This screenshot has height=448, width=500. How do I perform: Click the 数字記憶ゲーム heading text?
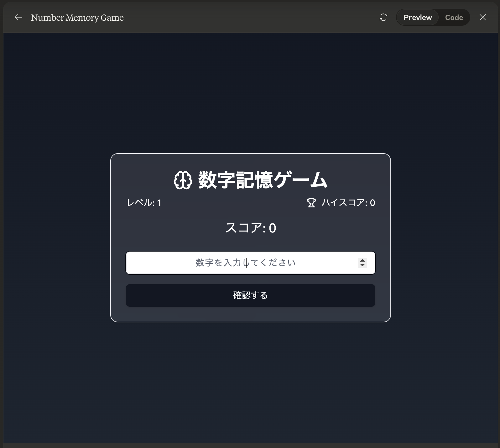pos(263,180)
